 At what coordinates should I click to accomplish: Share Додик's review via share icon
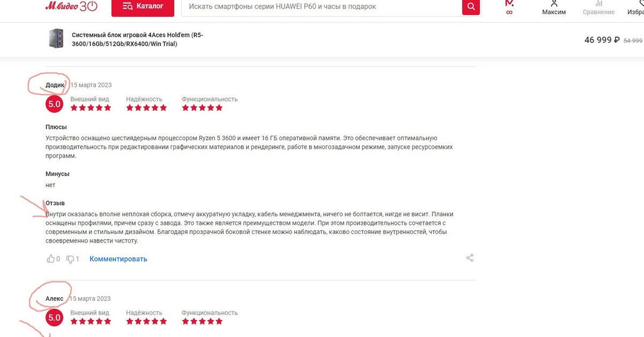point(470,258)
